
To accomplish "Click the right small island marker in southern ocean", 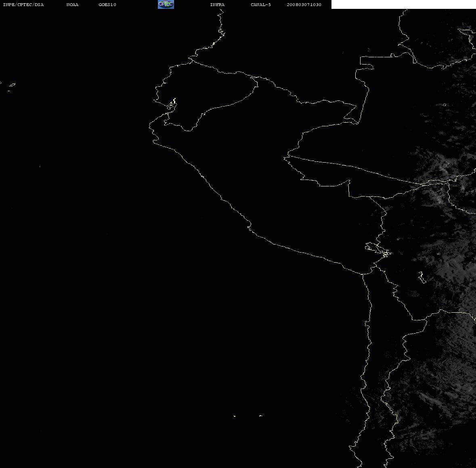I will click(x=261, y=416).
